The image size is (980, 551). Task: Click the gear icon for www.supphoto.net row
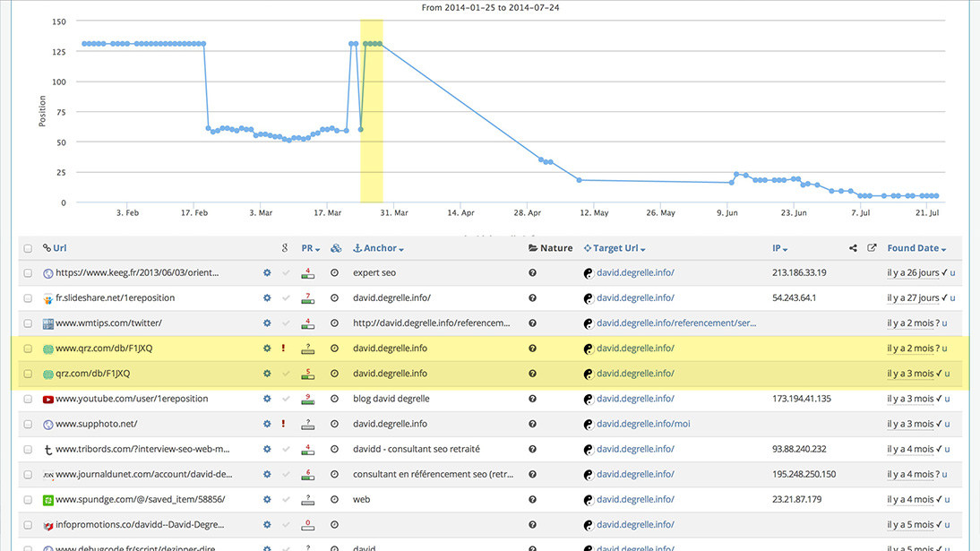266,424
